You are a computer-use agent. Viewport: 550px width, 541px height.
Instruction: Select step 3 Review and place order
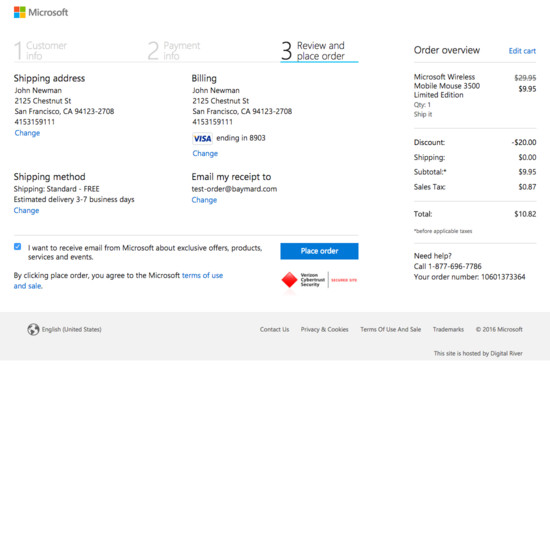tap(319, 51)
